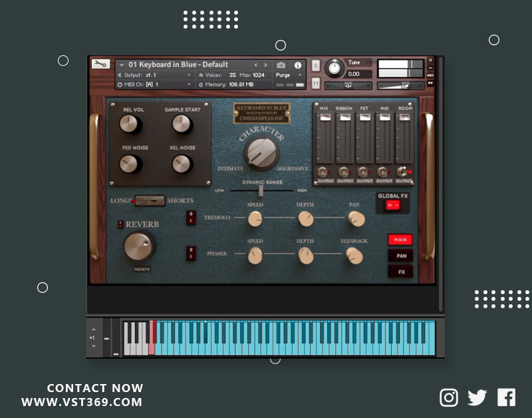Go to next preset arrow

point(266,65)
